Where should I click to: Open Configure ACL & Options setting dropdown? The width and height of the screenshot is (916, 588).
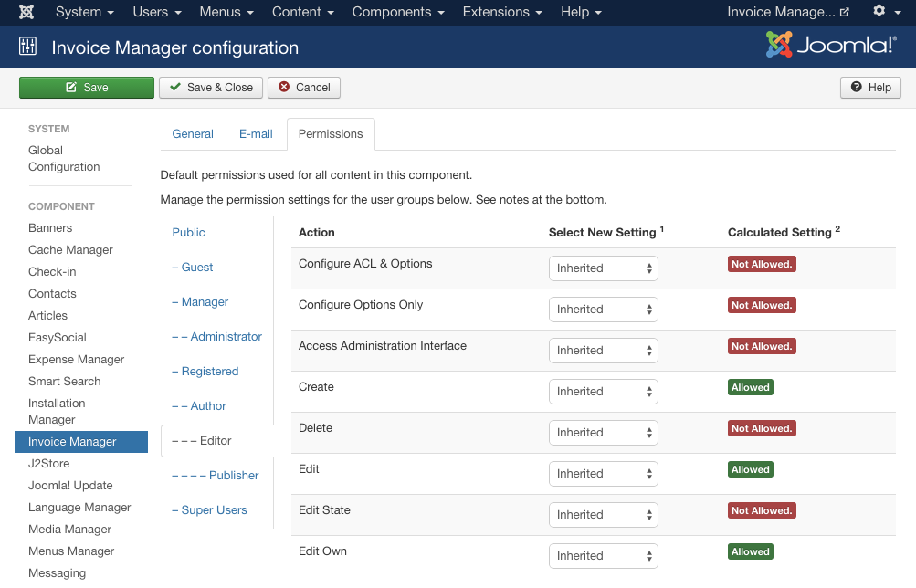point(604,268)
